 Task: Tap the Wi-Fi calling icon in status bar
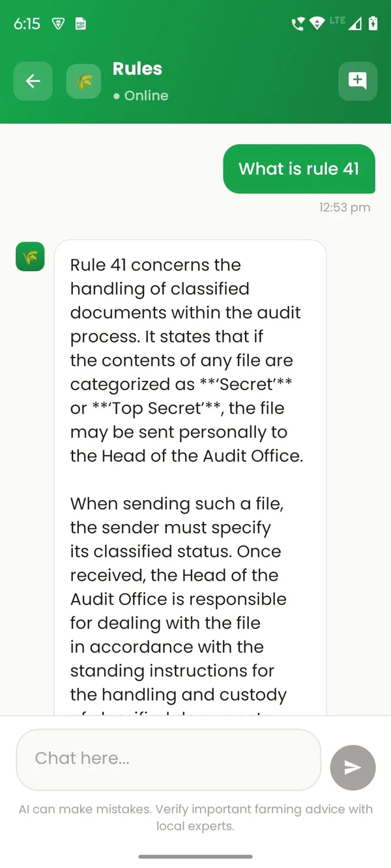(x=298, y=24)
